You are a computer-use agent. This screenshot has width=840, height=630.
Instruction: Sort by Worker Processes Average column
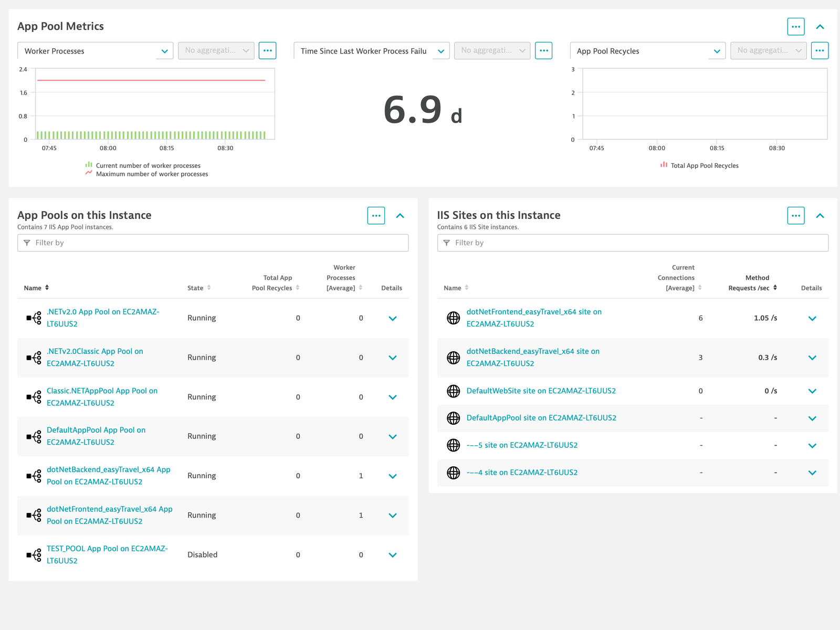tap(344, 278)
